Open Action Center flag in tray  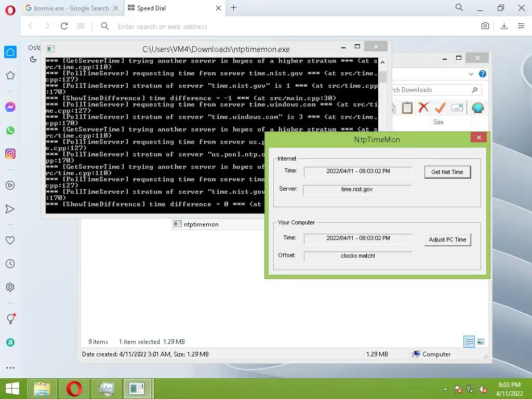pos(458,389)
